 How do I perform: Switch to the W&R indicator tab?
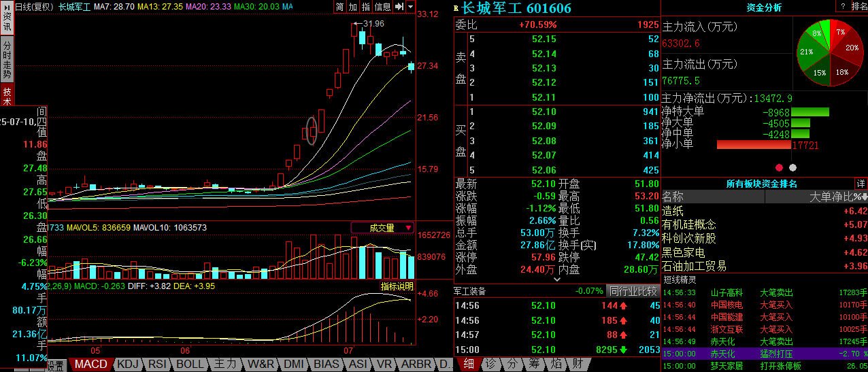(261, 365)
